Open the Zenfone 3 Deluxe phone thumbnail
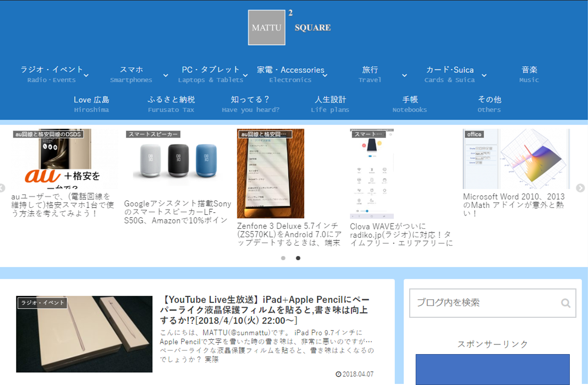588x385 pixels. [271, 173]
